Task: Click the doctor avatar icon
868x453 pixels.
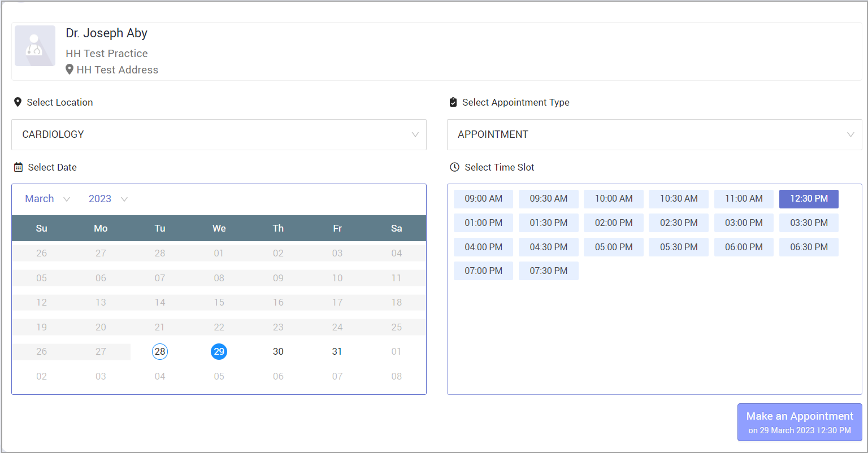Action: coord(35,46)
